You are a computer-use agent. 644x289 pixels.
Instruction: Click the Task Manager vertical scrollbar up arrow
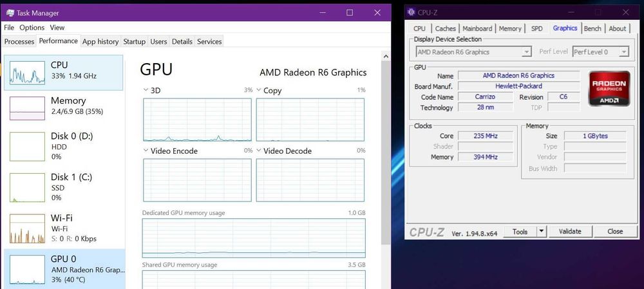pos(386,56)
